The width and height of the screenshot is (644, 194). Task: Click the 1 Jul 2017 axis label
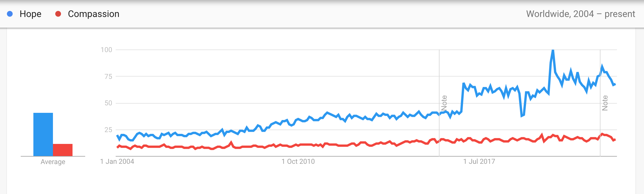479,161
